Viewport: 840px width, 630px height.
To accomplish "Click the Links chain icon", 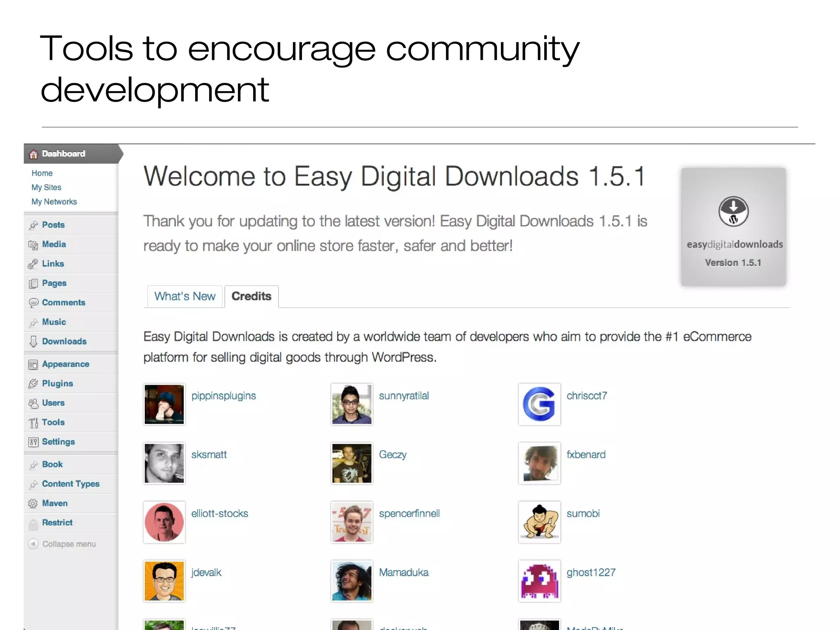I will 33,264.
